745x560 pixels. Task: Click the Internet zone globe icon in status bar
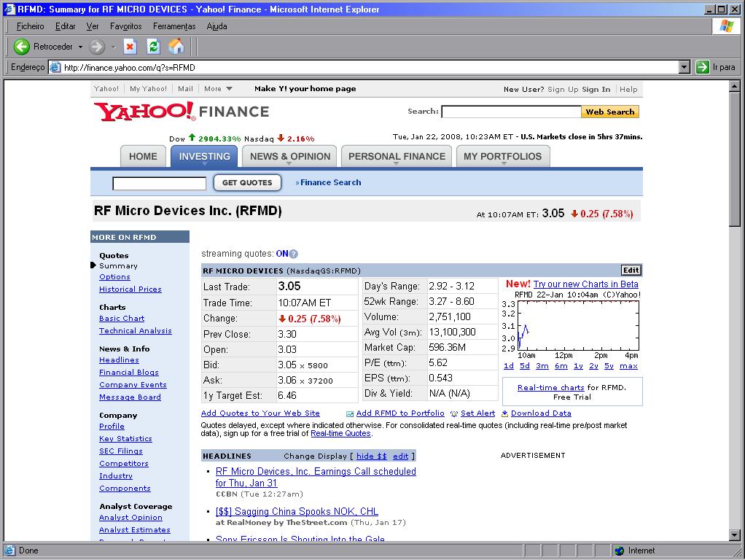click(x=619, y=551)
